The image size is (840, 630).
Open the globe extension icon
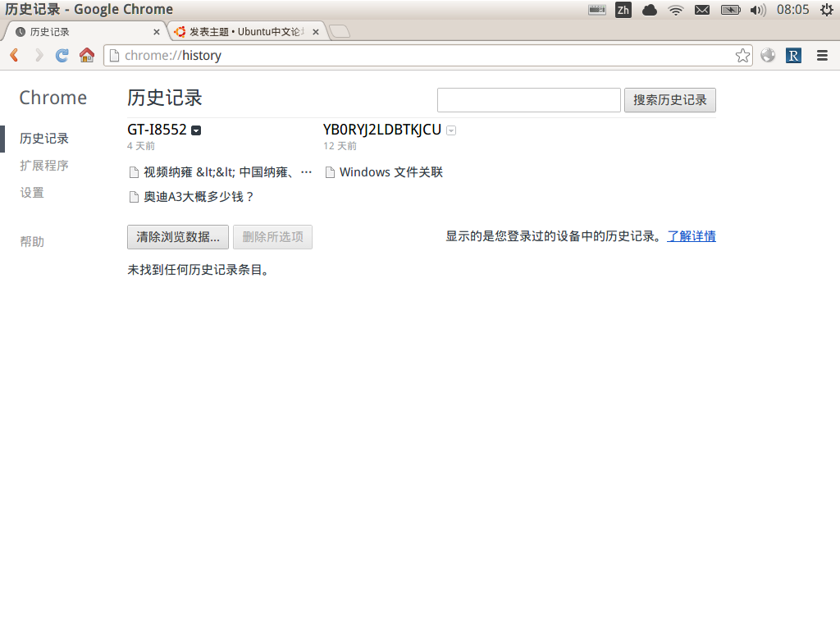pos(768,55)
